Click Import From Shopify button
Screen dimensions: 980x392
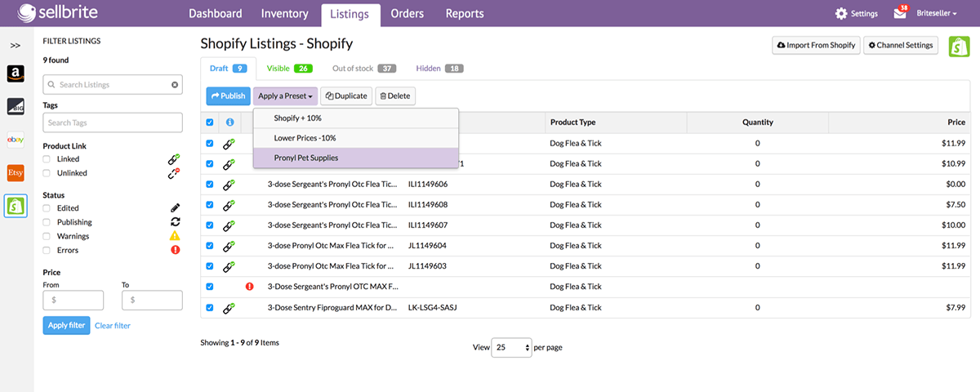tap(817, 46)
